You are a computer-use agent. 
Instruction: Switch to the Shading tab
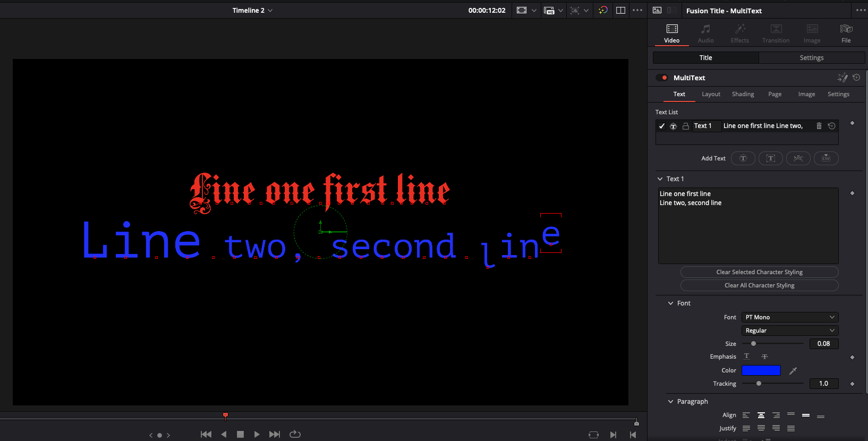(x=743, y=94)
